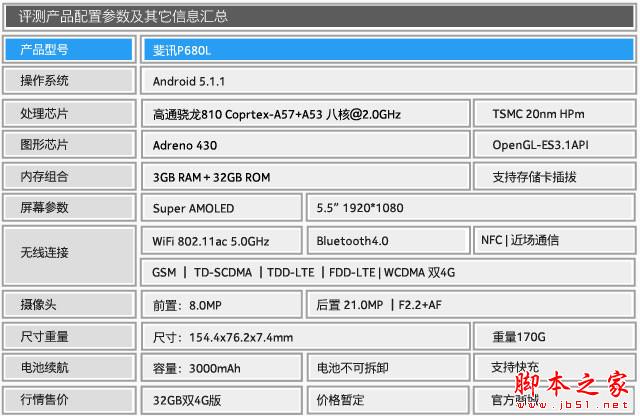Select the 内存组合 row label

(69, 176)
